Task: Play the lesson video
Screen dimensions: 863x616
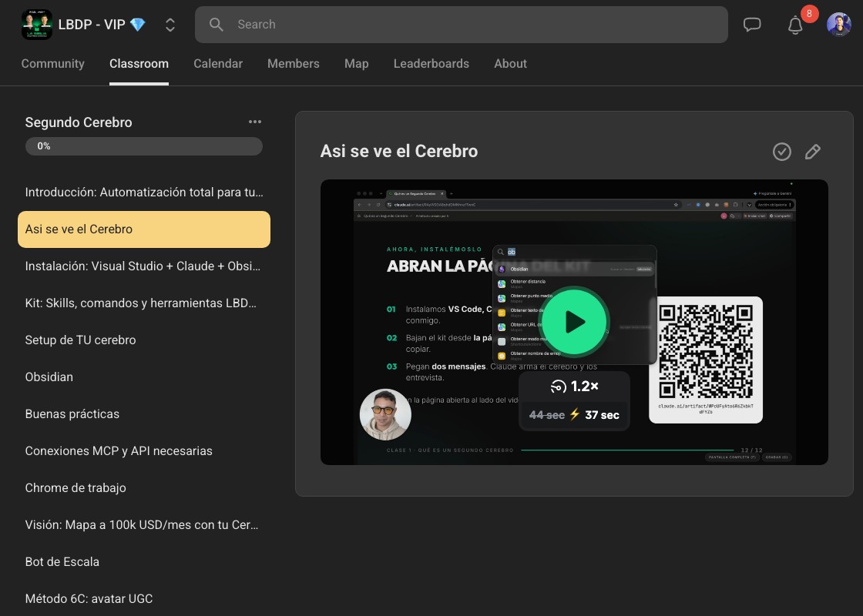Action: pos(575,322)
